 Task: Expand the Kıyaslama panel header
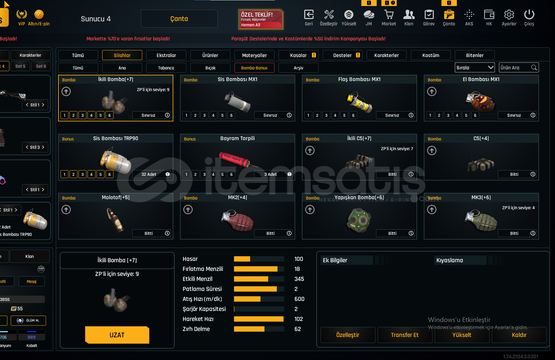tap(460, 260)
